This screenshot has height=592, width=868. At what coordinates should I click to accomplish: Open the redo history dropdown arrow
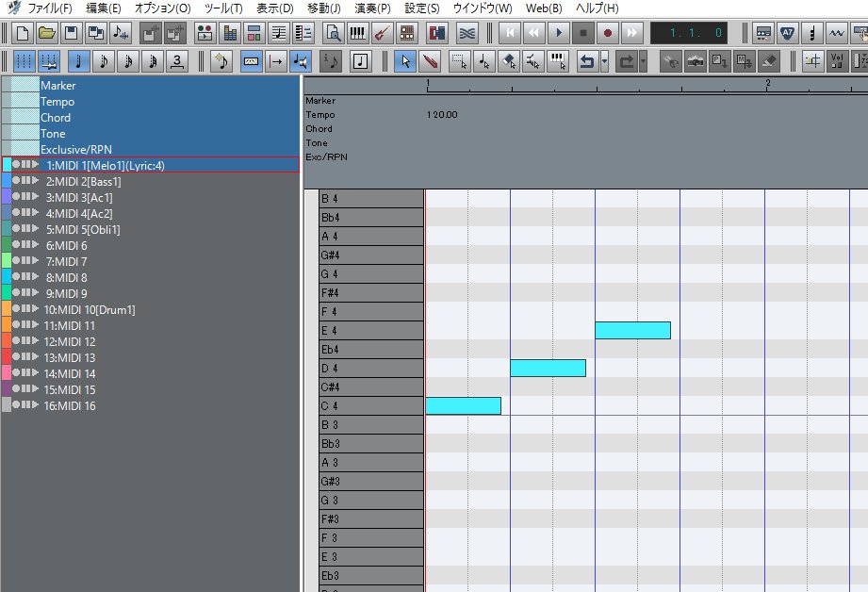(644, 61)
